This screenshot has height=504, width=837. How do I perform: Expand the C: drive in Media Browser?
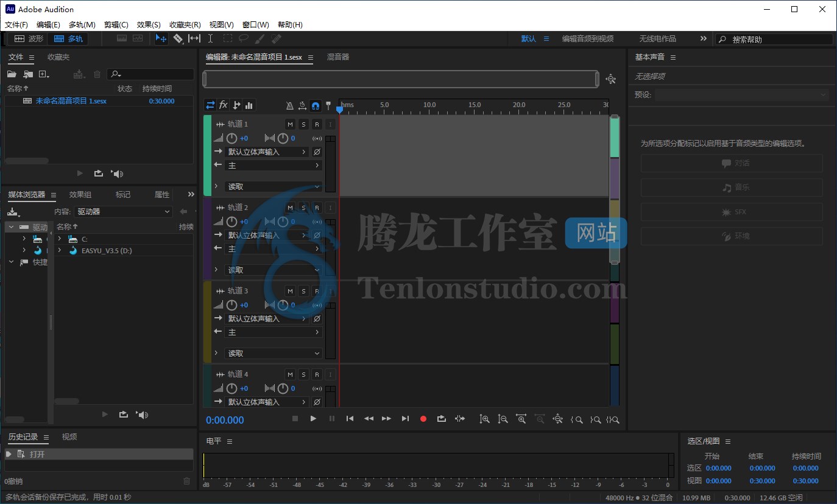[x=60, y=239]
